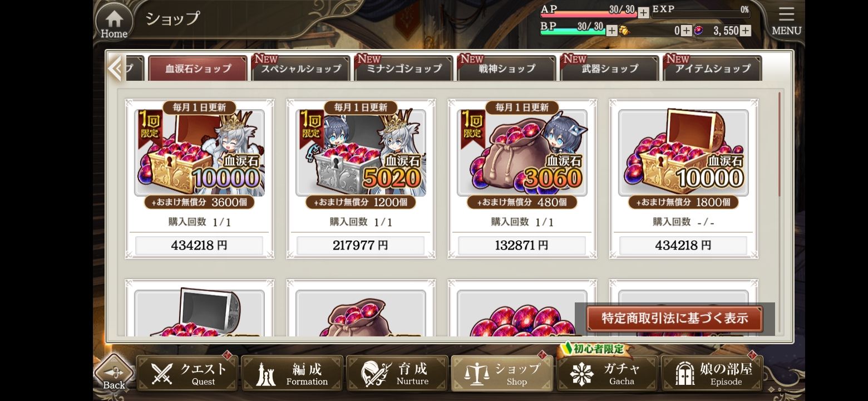The width and height of the screenshot is (868, 401).
Task: Open Quest with crossed swords icon
Action: 188,373
